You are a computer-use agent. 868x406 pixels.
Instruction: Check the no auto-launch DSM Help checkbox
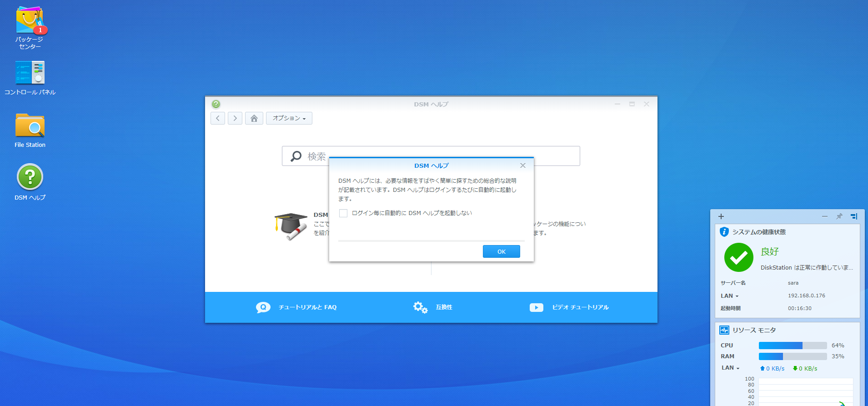(343, 213)
